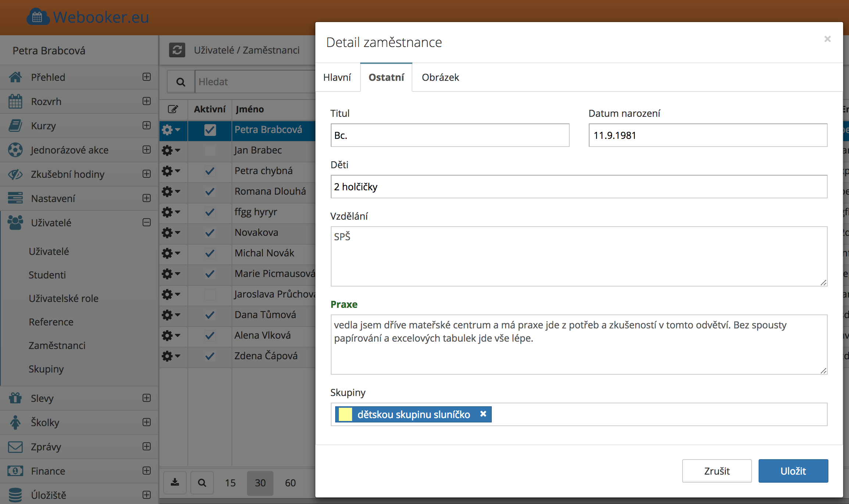Click into the Datum narození field
The image size is (849, 504).
(x=707, y=136)
